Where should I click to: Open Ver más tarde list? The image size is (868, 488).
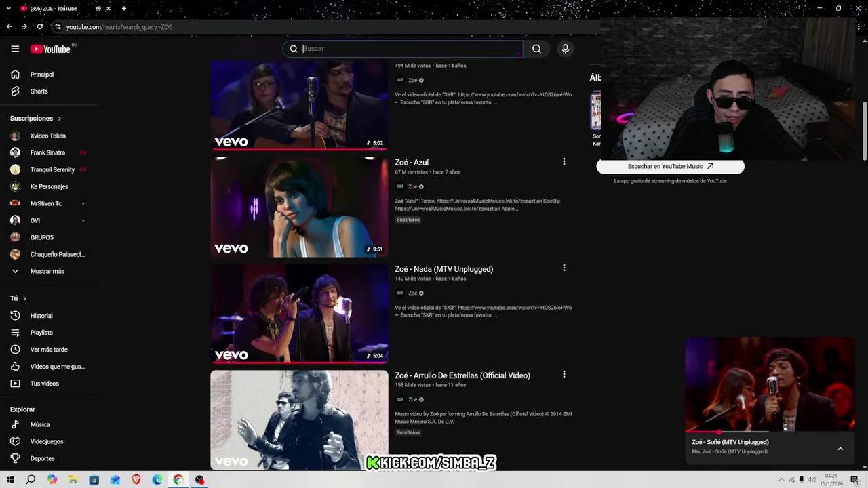49,350
